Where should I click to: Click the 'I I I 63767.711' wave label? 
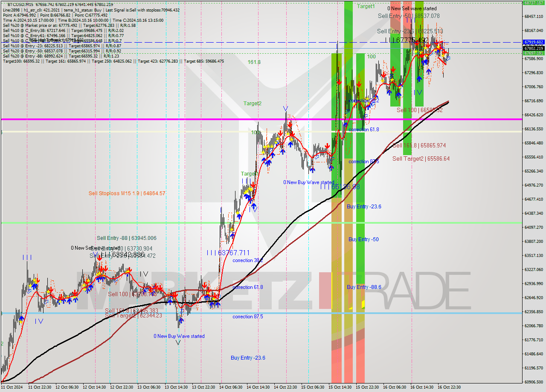(228, 253)
